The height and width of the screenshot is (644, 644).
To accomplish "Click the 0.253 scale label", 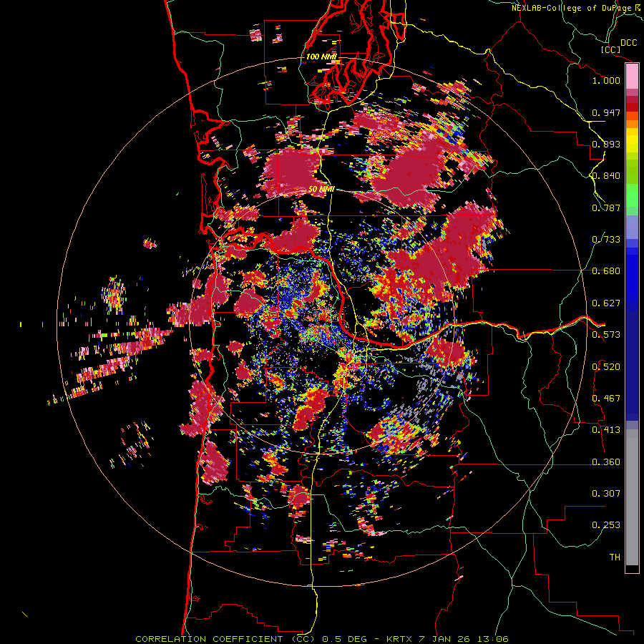I will tap(606, 525).
